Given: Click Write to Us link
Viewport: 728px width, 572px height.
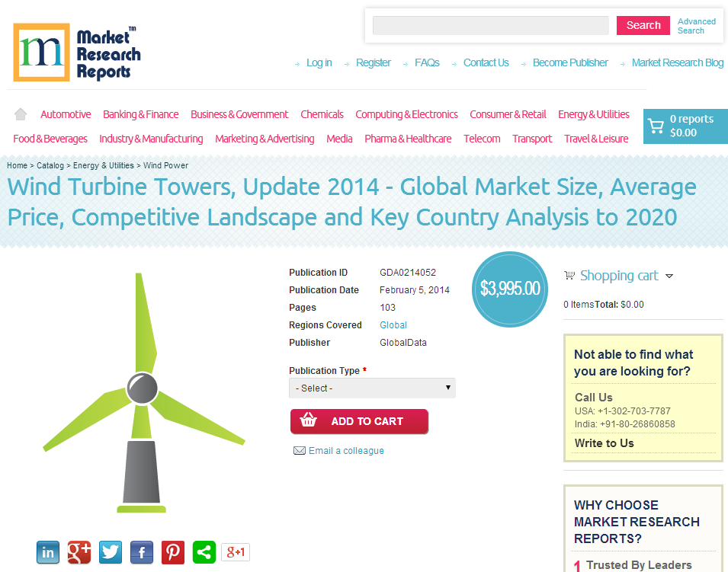Looking at the screenshot, I should (x=604, y=443).
